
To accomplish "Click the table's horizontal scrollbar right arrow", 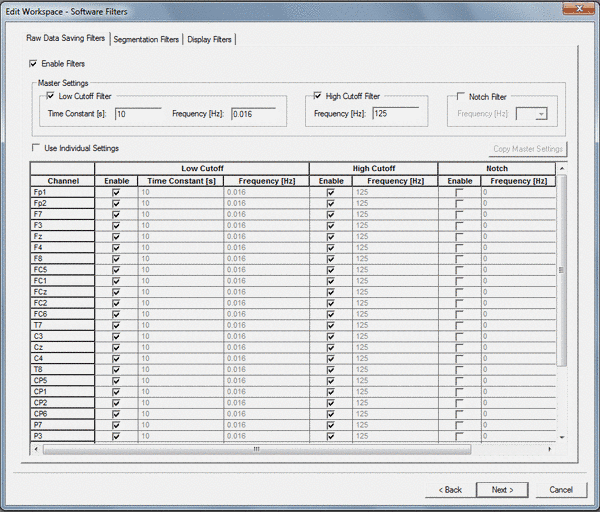I will coord(550,449).
